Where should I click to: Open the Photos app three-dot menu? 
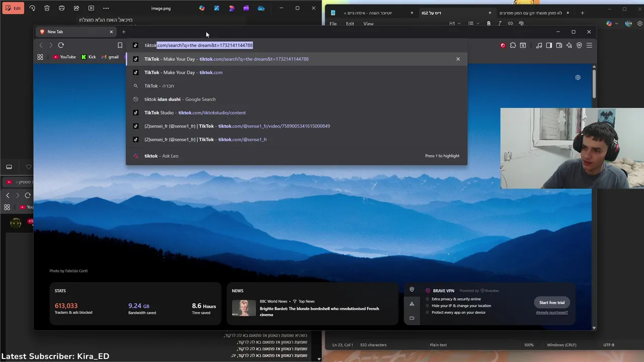(x=106, y=8)
